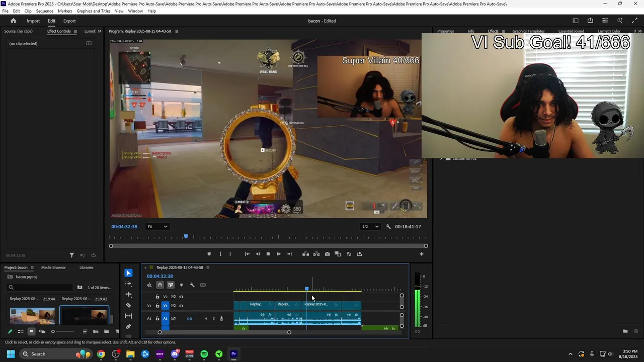Solo track A1
The height and width of the screenshot is (362, 644).
[213, 318]
